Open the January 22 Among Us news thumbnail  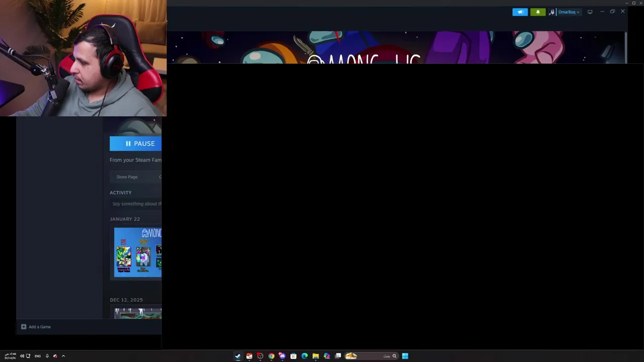pyautogui.click(x=138, y=252)
